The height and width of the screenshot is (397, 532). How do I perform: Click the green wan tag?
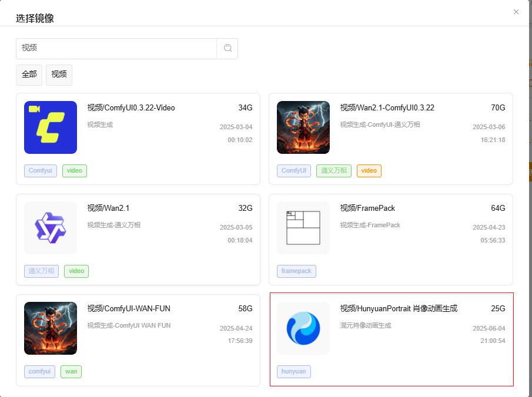71,371
